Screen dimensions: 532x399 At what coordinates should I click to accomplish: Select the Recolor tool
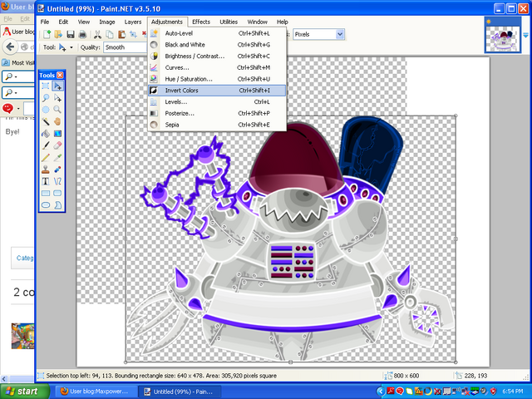pos(57,170)
